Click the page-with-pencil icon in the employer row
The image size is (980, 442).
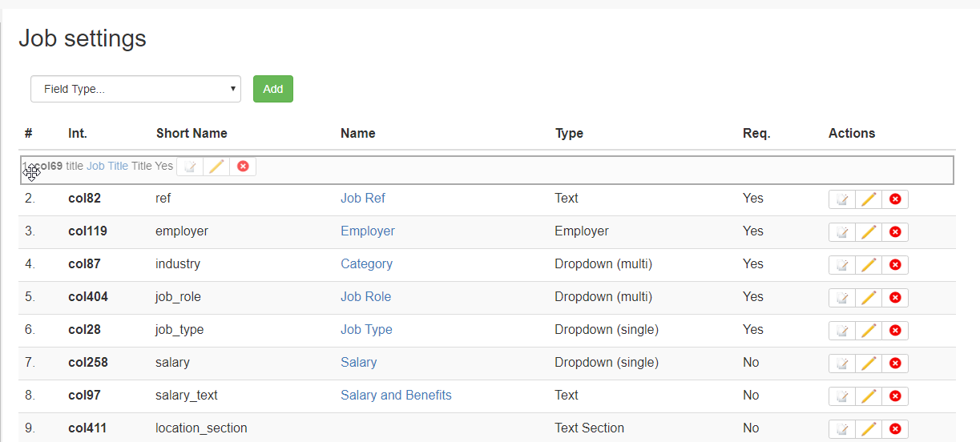coord(842,232)
